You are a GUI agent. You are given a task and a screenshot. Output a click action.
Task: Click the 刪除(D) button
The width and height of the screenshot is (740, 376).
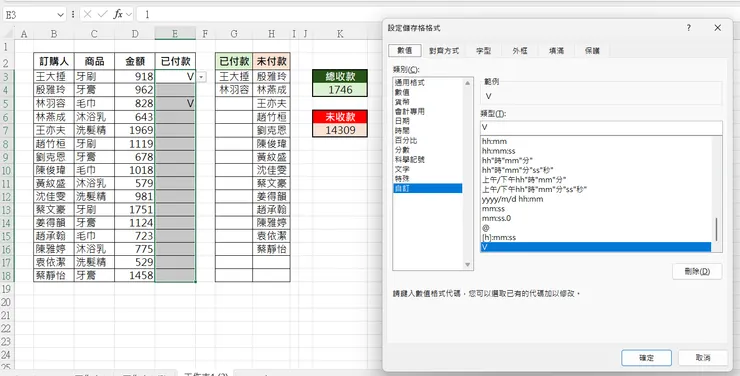[x=697, y=271]
